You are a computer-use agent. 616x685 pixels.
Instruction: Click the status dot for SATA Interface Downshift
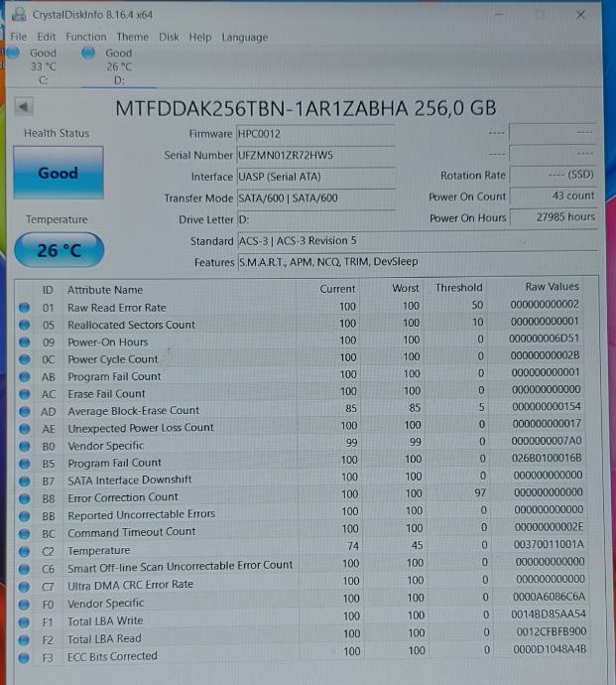25,480
